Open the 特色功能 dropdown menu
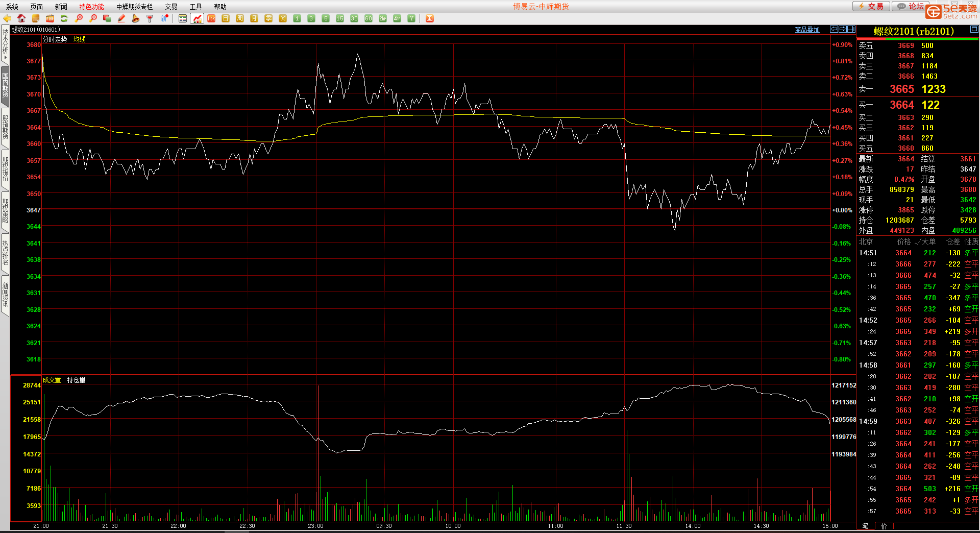The height and width of the screenshot is (533, 980). (91, 7)
